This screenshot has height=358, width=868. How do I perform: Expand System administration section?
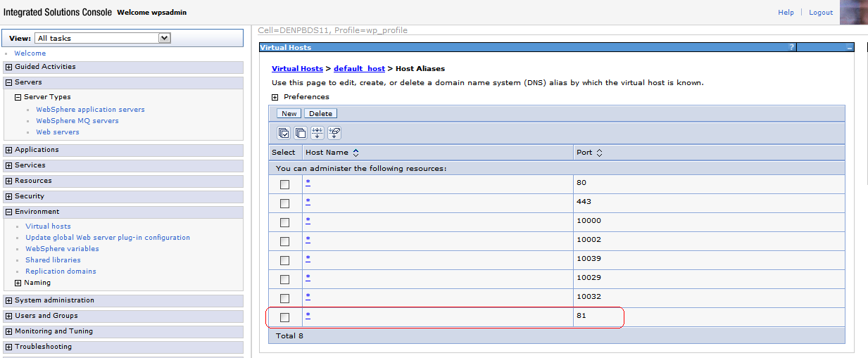pyautogui.click(x=8, y=300)
